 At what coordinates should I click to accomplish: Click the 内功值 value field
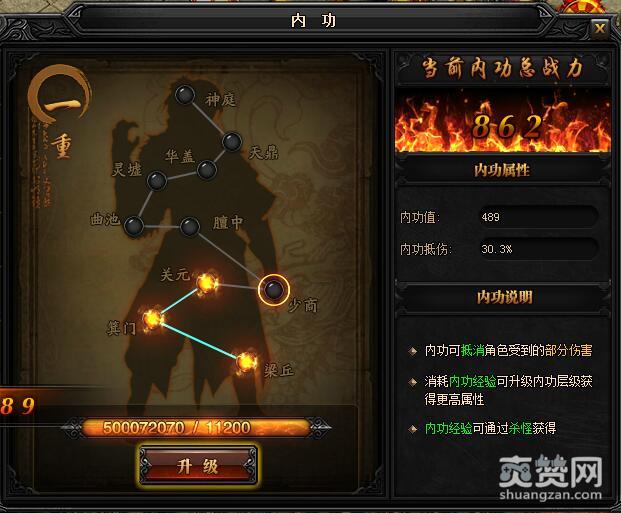pyautogui.click(x=538, y=217)
